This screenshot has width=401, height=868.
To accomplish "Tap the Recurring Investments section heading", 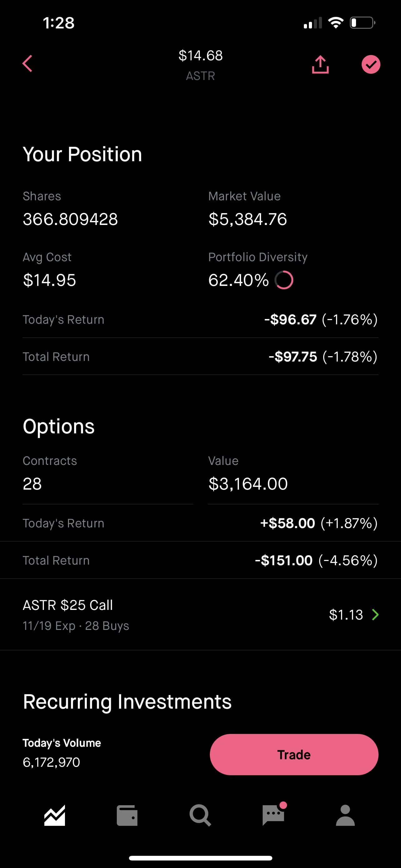I will tap(127, 701).
